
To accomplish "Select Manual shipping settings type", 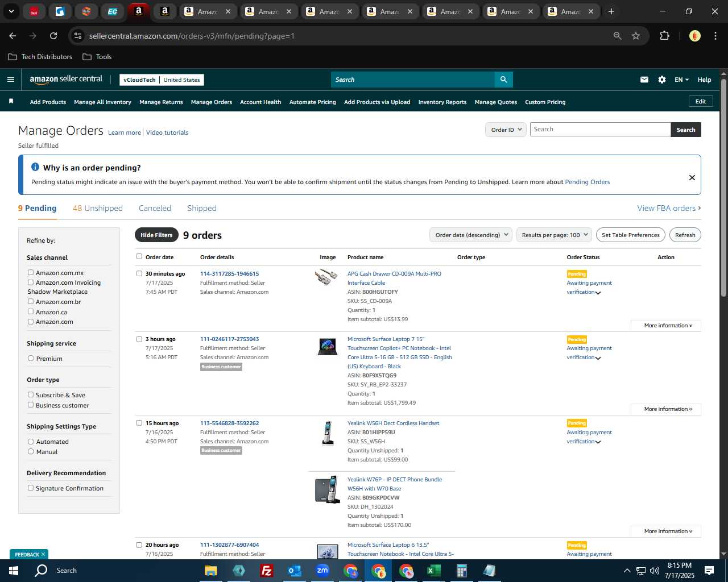I will click(31, 452).
